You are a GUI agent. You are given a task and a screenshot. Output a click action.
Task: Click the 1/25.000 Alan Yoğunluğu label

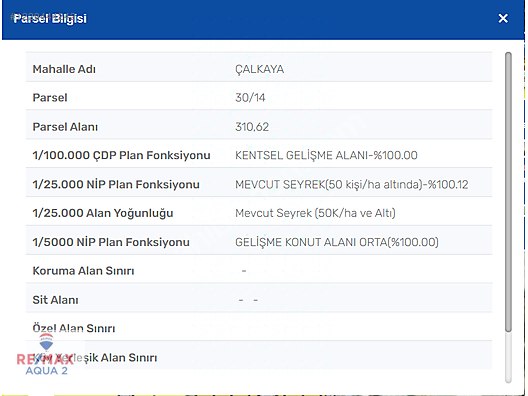(x=103, y=213)
